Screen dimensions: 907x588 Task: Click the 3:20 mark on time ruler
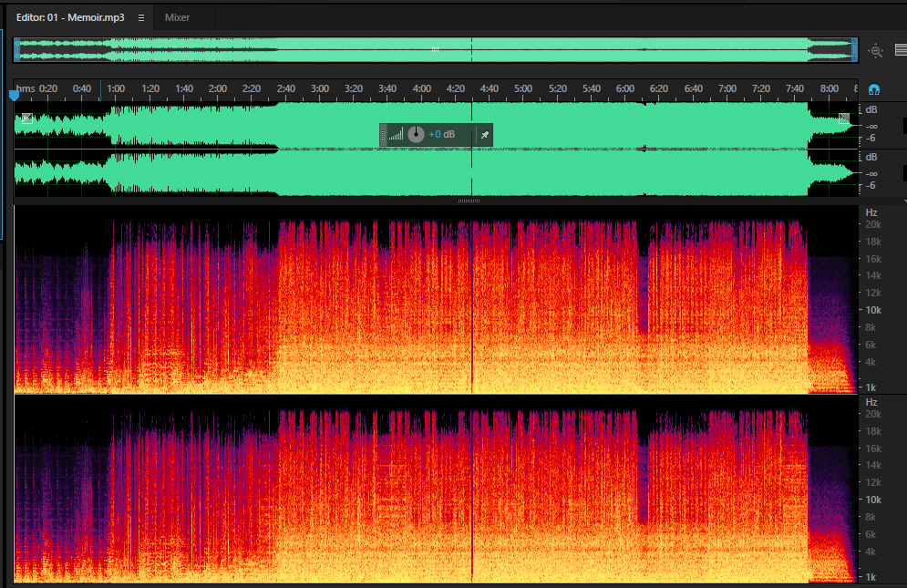354,88
